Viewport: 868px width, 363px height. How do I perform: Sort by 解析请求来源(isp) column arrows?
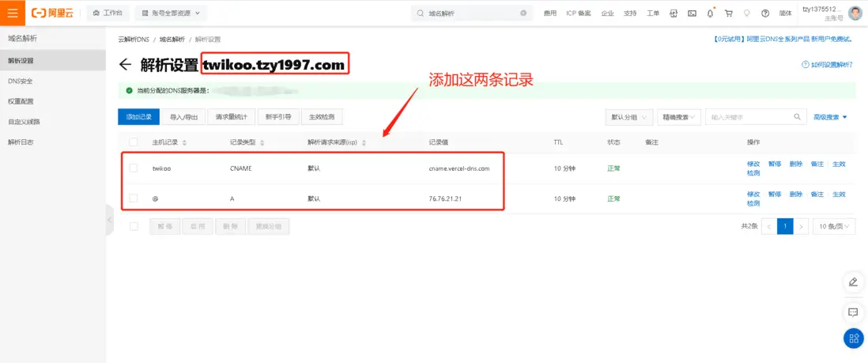point(364,142)
